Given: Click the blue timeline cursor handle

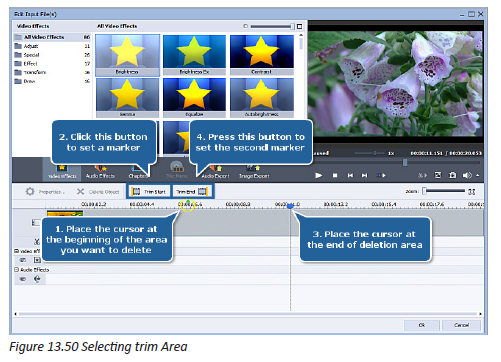Looking at the screenshot, I should coord(290,206).
